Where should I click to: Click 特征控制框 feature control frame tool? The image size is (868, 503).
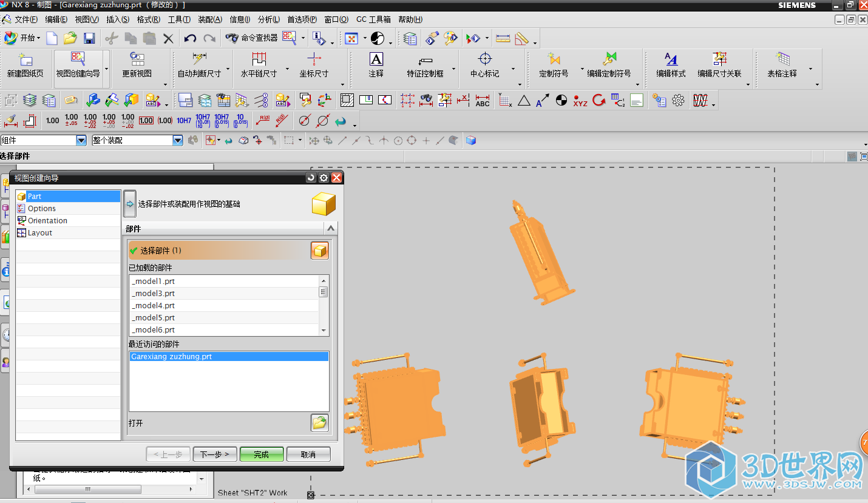point(425,66)
